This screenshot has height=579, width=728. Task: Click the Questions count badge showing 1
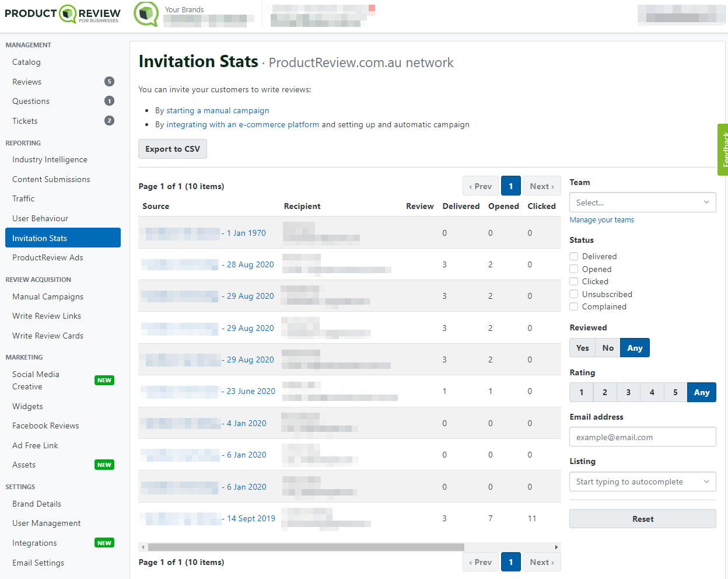pos(109,101)
